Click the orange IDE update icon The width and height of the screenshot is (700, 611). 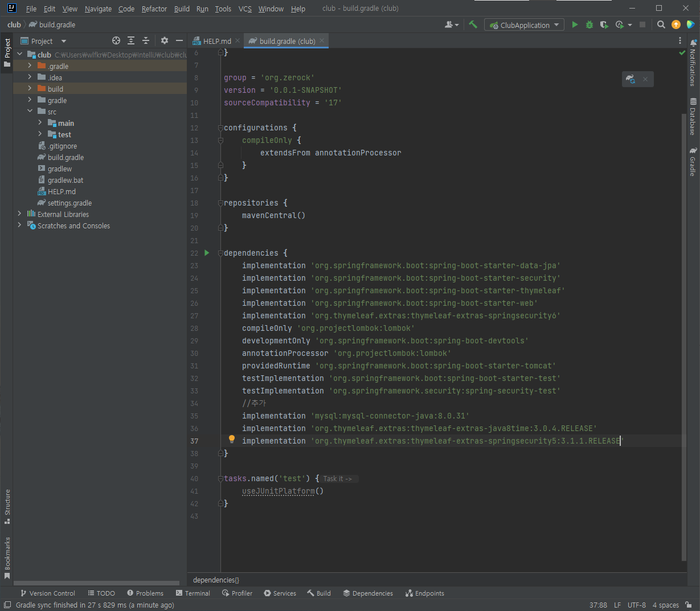(676, 24)
